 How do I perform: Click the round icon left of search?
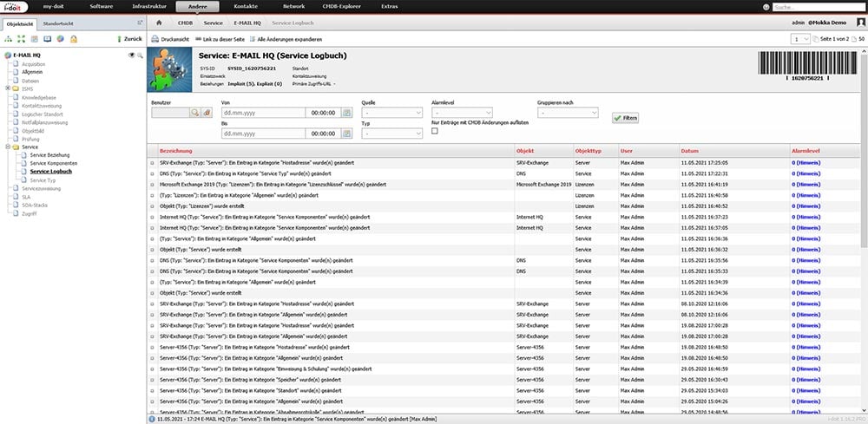coord(766,7)
